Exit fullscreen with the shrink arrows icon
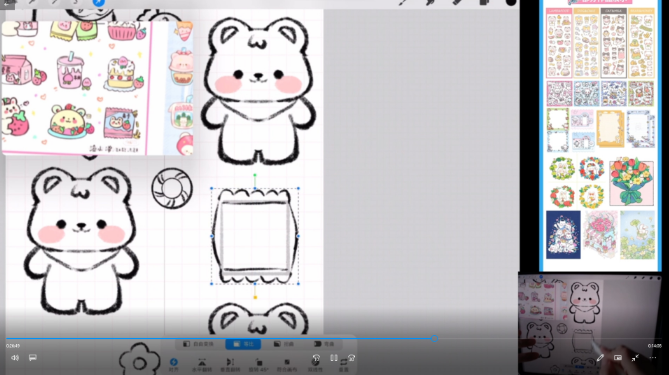Screen dimensions: 669x375 [635, 358]
